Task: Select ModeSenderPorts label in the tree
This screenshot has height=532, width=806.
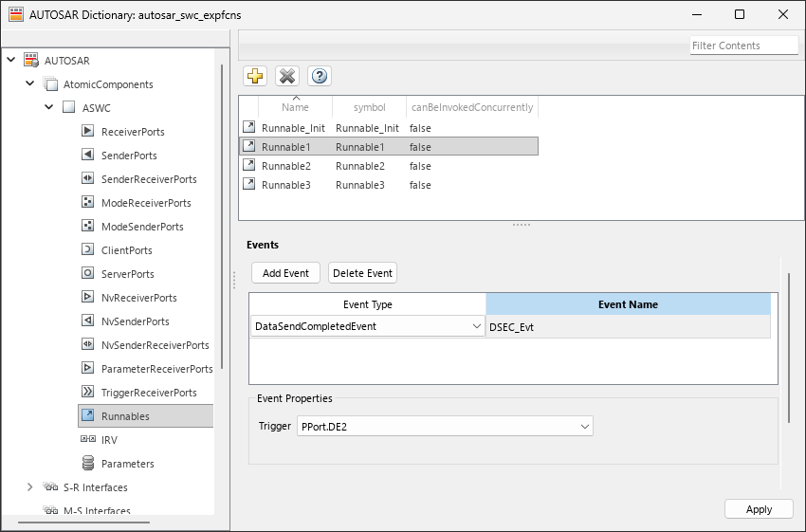Action: pyautogui.click(x=142, y=226)
